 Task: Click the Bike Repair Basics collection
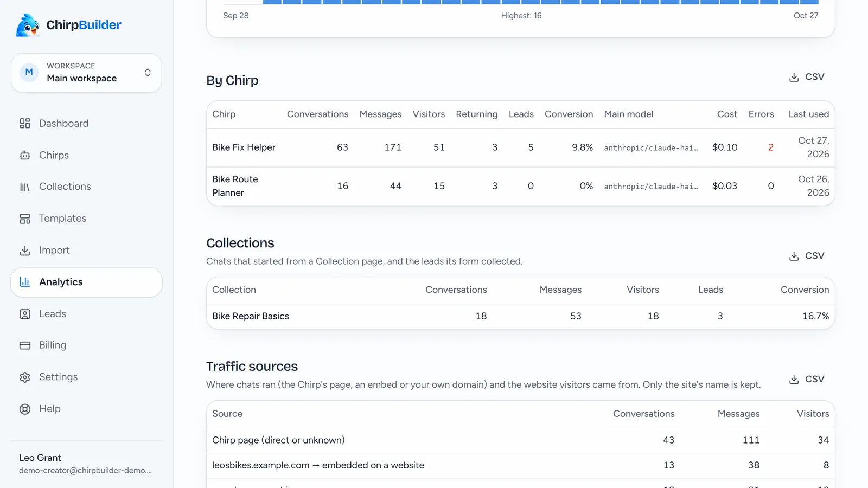[251, 316]
